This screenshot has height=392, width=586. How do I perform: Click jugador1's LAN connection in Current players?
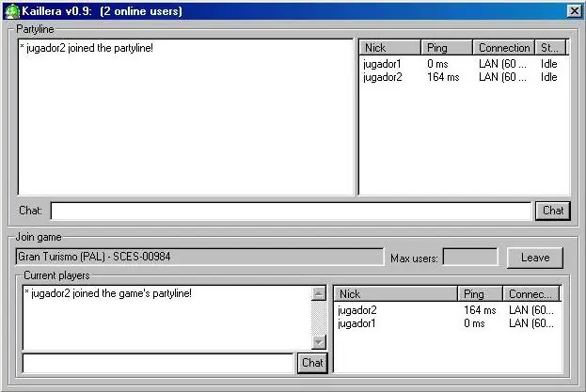pos(531,323)
